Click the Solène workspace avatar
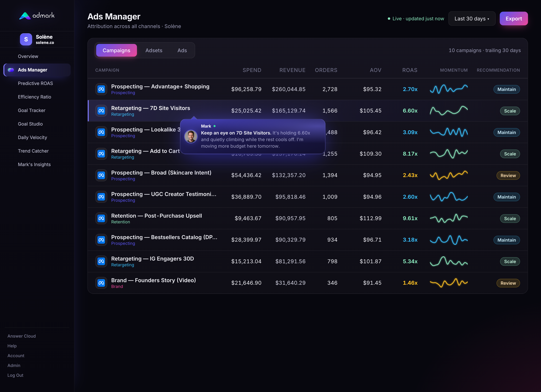Screen dimensions: 541x392 click(26, 39)
